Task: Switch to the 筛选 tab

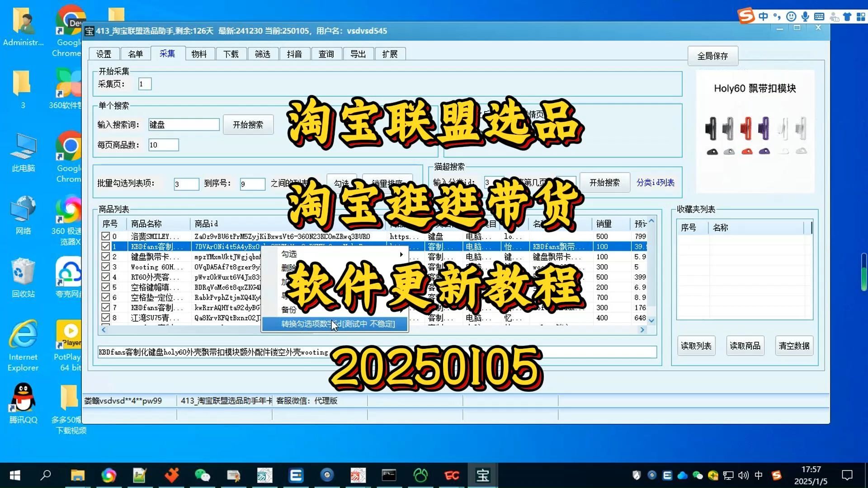Action: coord(262,54)
